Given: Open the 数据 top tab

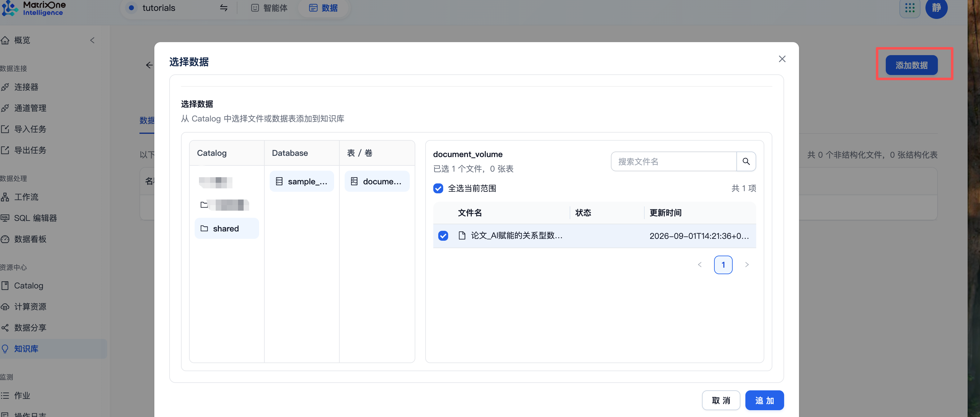Looking at the screenshot, I should click(x=323, y=8).
